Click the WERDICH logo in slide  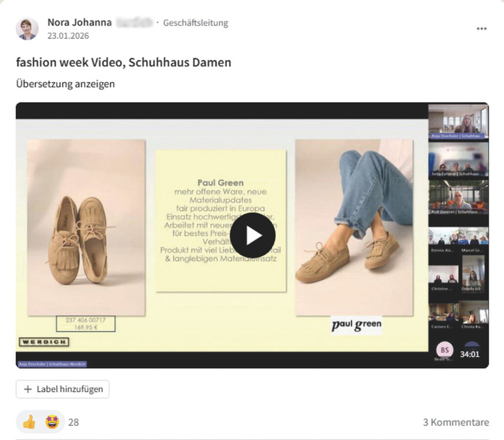(x=44, y=342)
